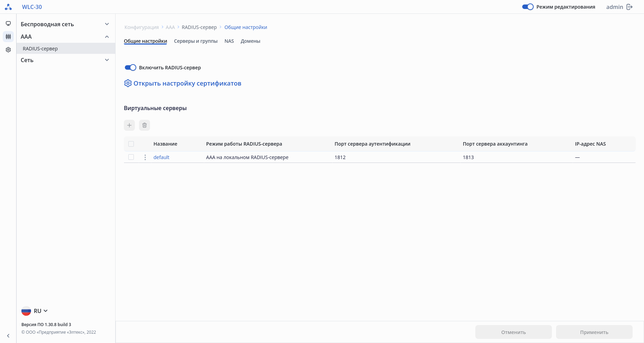
Task: Switch to the Домены tab
Action: coord(250,41)
